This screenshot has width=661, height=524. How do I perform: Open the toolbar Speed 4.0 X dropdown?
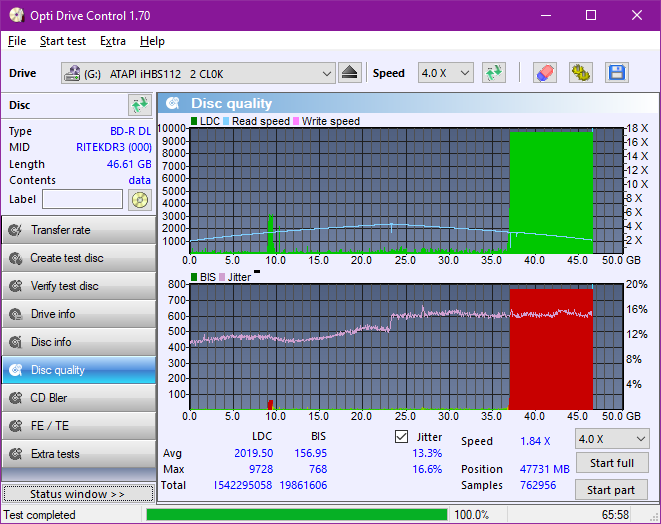coord(446,73)
